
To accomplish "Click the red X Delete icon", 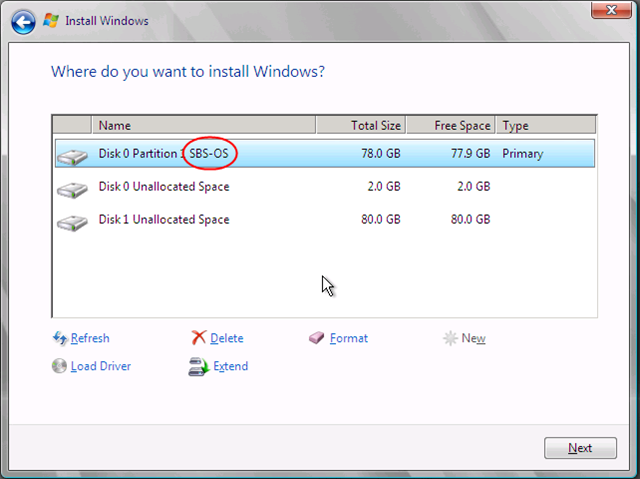I will 199,338.
